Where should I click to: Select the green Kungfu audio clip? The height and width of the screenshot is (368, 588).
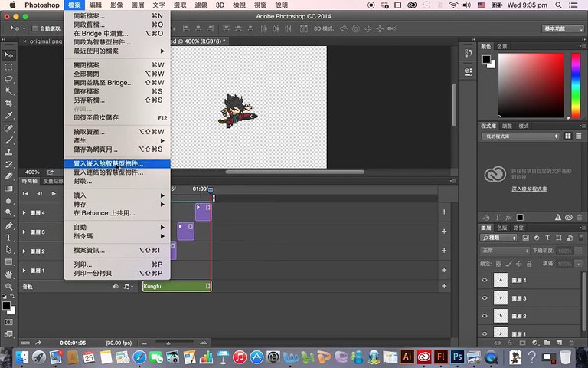tap(176, 286)
